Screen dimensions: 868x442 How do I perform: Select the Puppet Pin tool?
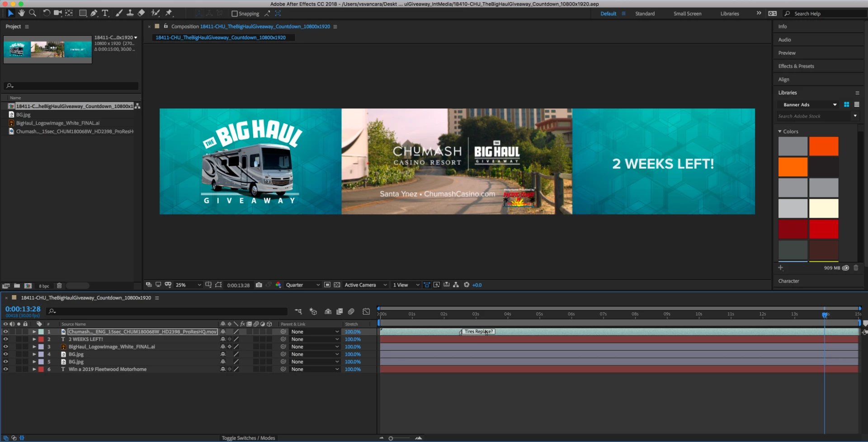click(169, 13)
